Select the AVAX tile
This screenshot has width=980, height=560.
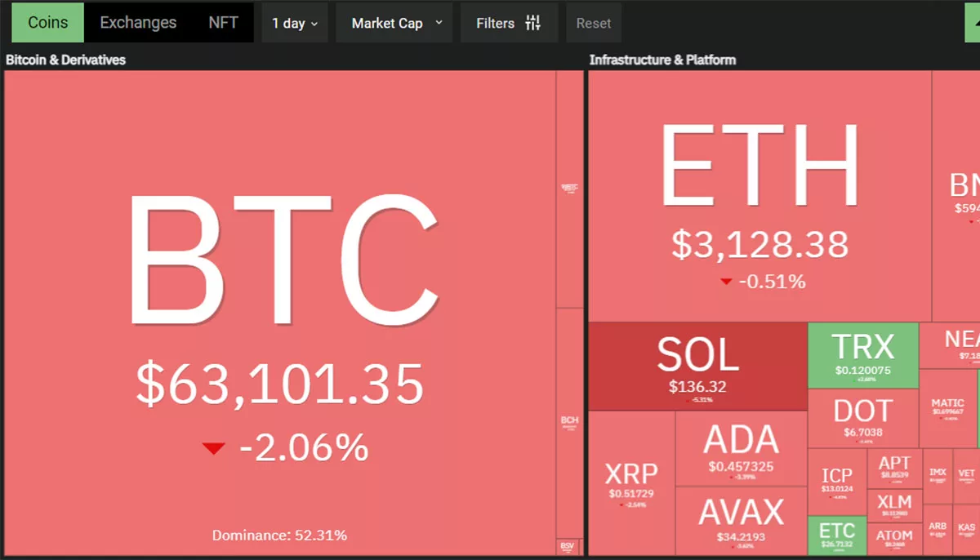(741, 521)
